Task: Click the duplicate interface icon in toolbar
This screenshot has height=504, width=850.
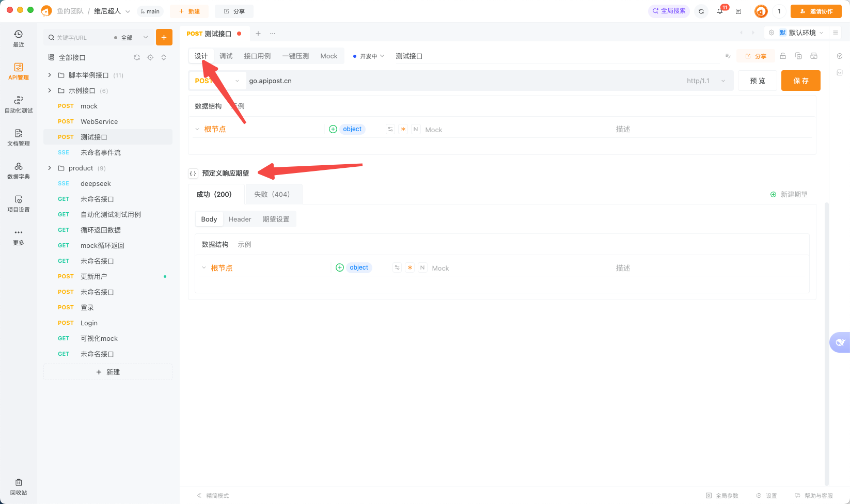Action: click(x=798, y=56)
